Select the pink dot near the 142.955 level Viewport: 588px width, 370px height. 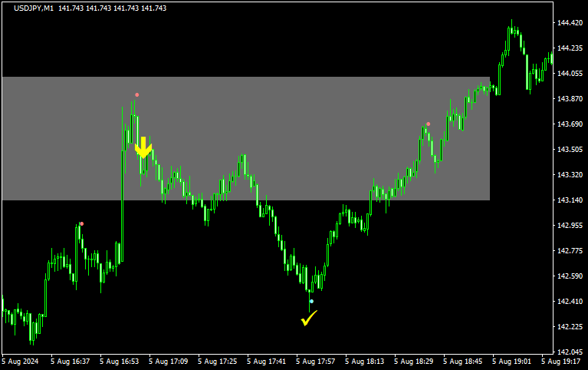[x=82, y=223]
